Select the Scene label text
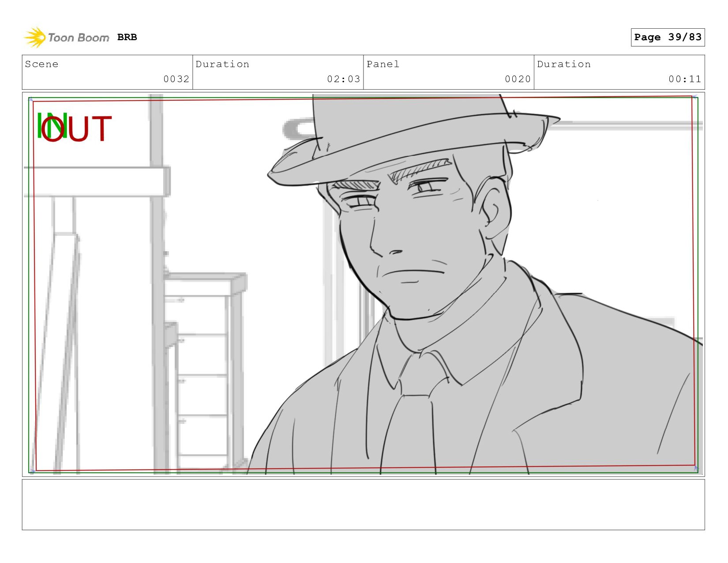The image size is (728, 563). (x=41, y=64)
